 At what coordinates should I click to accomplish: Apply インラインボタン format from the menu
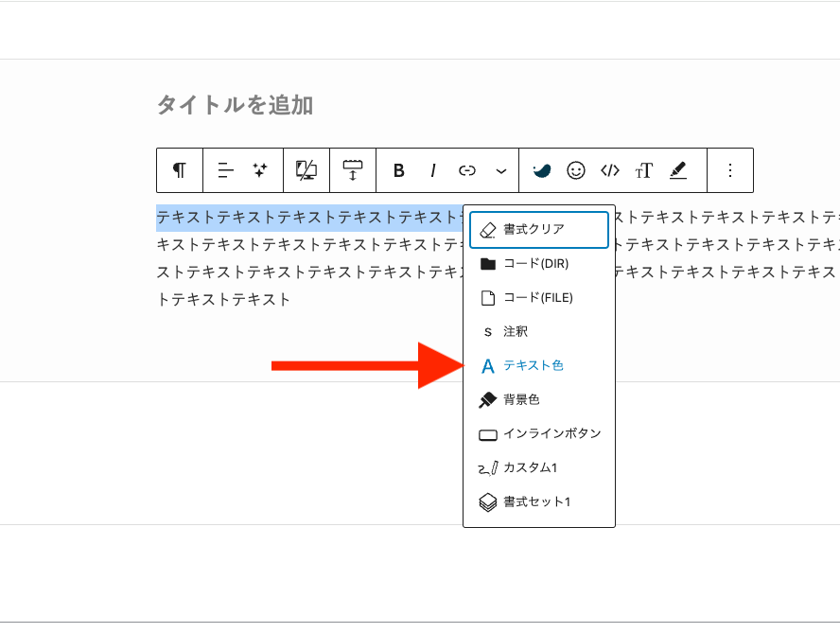551,433
